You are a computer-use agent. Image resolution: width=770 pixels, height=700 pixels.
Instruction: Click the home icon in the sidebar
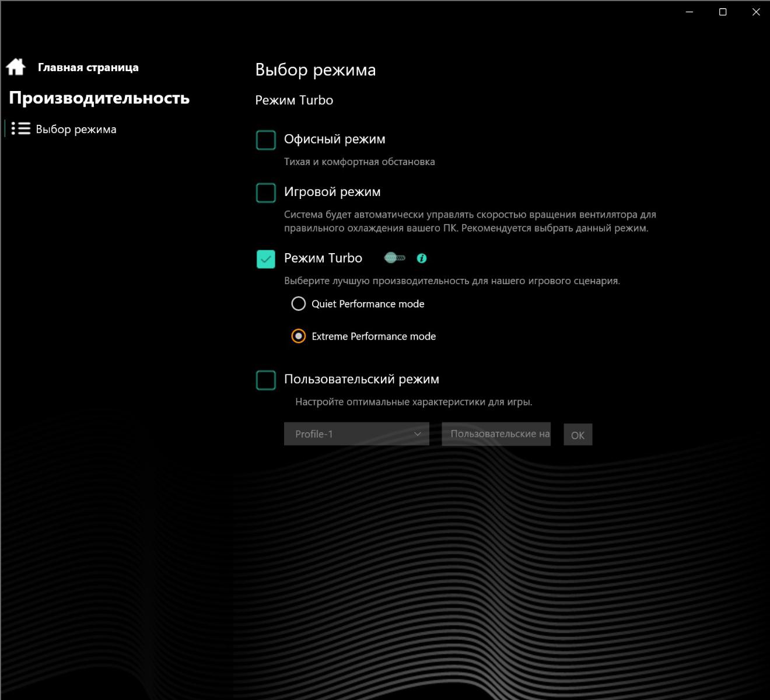pos(16,67)
